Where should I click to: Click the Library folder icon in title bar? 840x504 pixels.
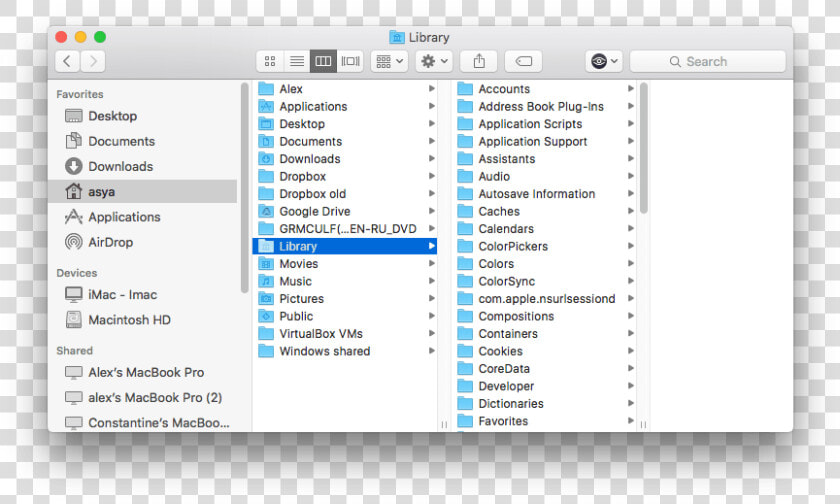click(x=396, y=37)
